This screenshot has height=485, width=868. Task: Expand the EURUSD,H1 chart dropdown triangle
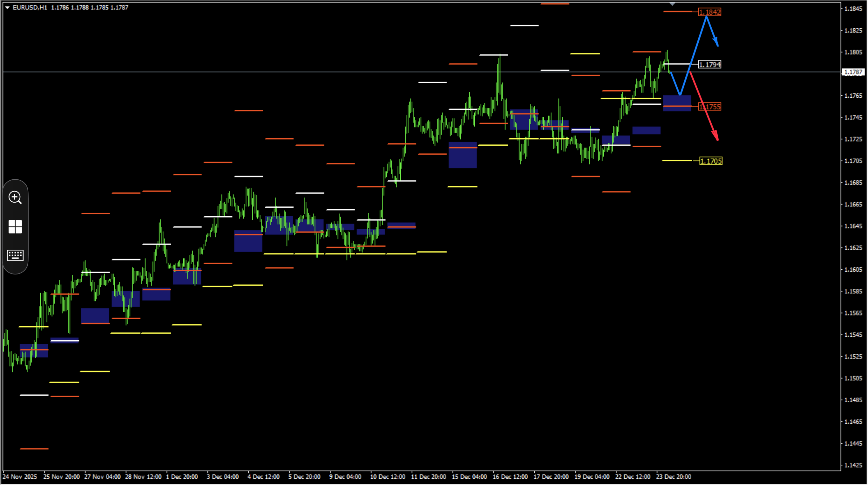point(7,7)
